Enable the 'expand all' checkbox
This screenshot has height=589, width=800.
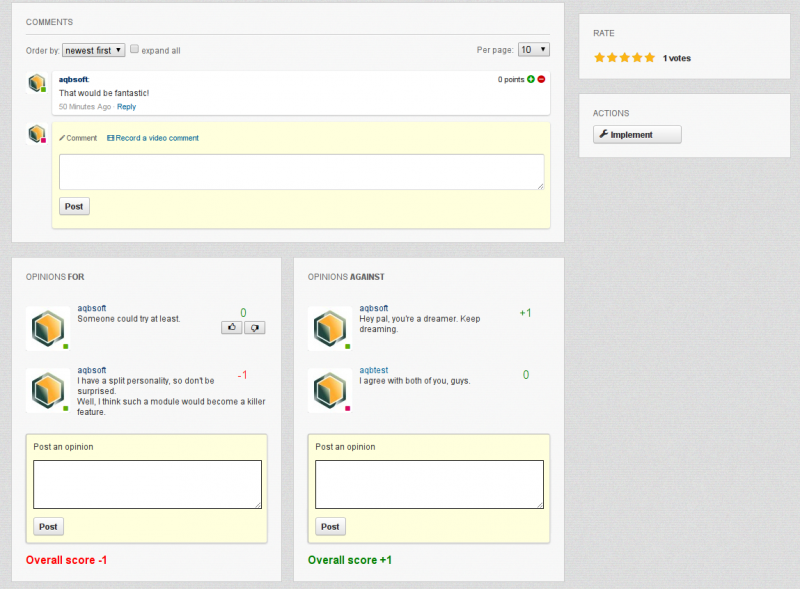[x=135, y=49]
